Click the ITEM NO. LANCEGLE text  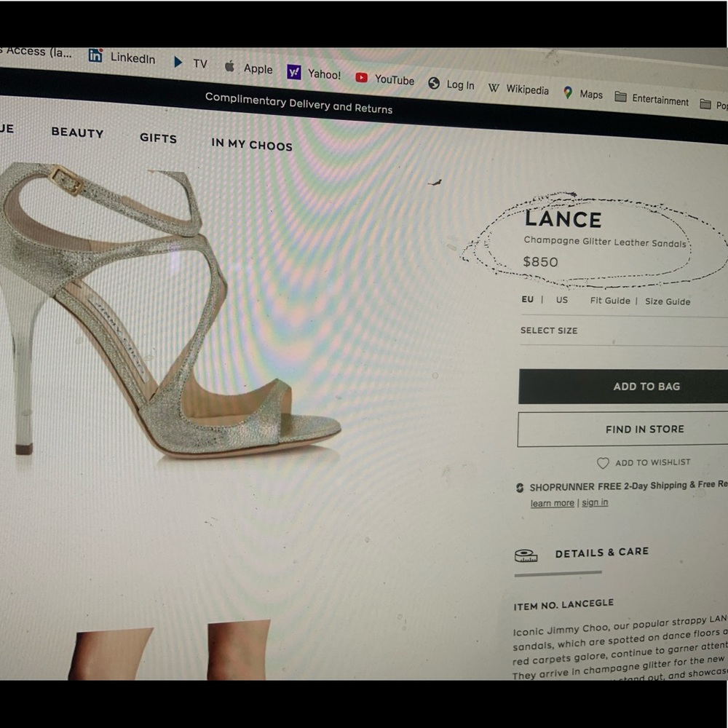click(x=563, y=604)
